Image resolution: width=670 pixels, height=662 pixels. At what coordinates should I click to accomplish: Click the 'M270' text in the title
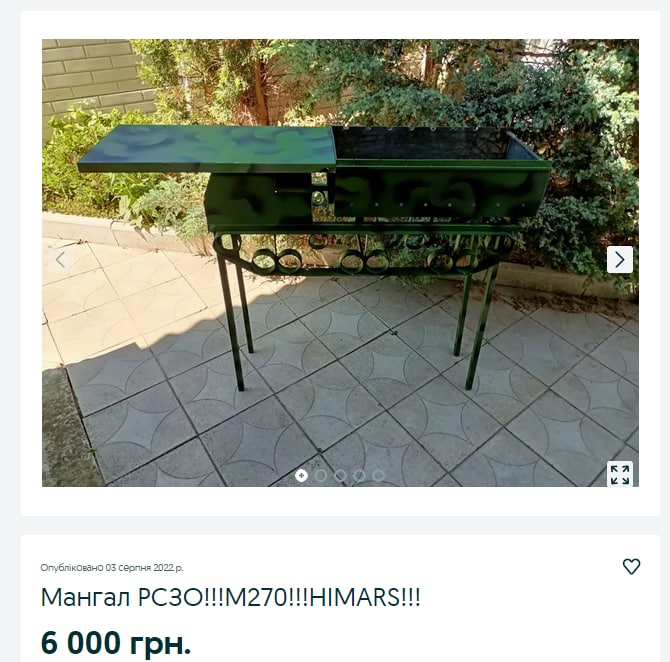[x=256, y=597]
